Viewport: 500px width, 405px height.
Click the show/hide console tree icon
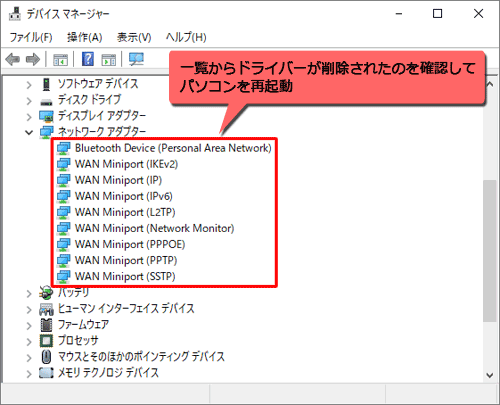click(60, 60)
